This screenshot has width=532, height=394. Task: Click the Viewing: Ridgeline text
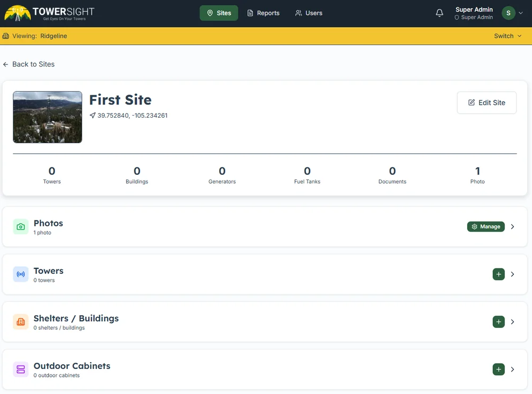(40, 36)
